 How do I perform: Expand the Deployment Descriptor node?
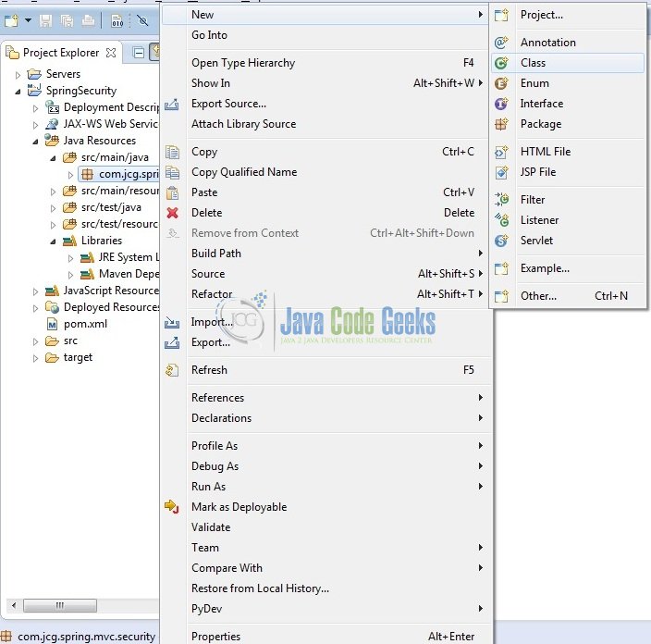pyautogui.click(x=35, y=108)
